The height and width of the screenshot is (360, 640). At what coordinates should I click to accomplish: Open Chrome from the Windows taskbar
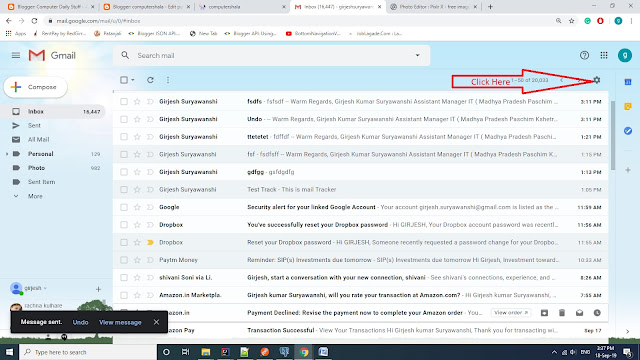click(x=304, y=352)
